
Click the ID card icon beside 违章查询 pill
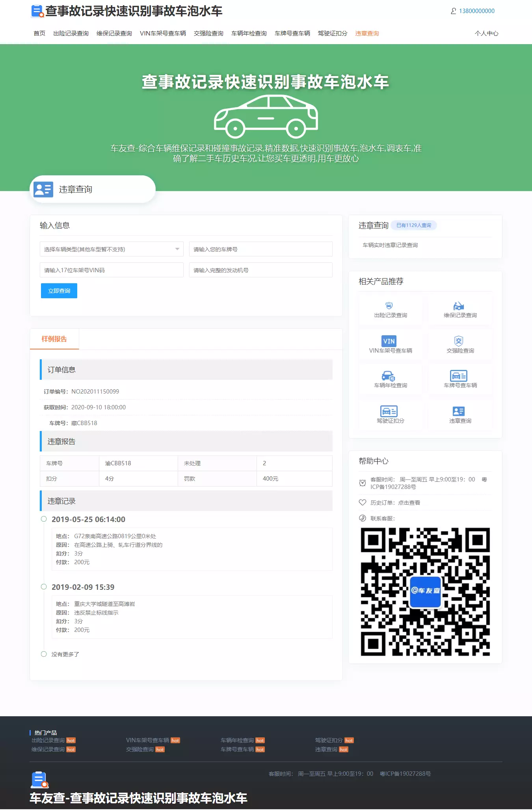tap(43, 189)
